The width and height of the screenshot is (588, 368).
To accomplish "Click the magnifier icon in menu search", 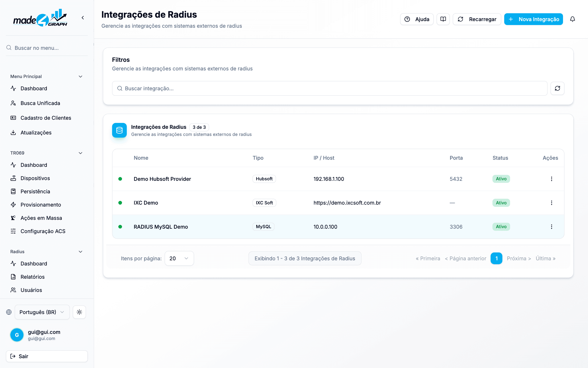I will (9, 48).
